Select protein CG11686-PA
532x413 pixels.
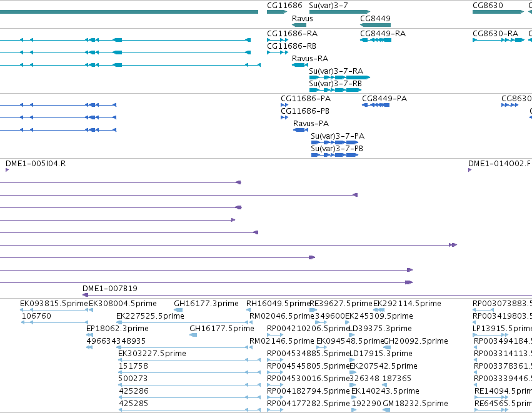[x=305, y=99]
